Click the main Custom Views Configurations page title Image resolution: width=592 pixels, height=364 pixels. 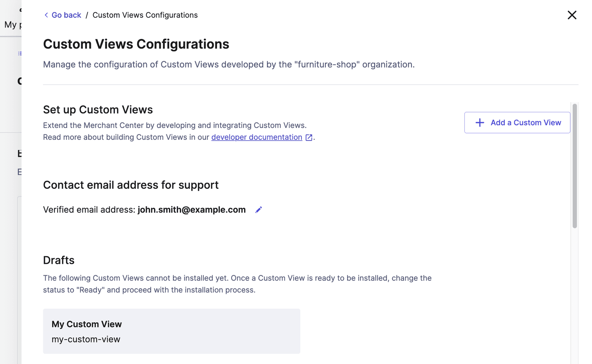(136, 44)
